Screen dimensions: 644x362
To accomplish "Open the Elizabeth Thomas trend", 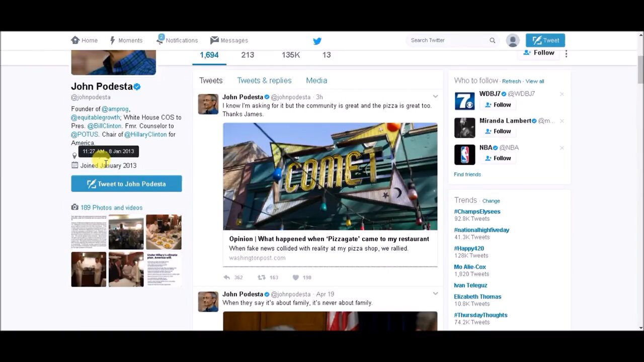I will point(477,297).
